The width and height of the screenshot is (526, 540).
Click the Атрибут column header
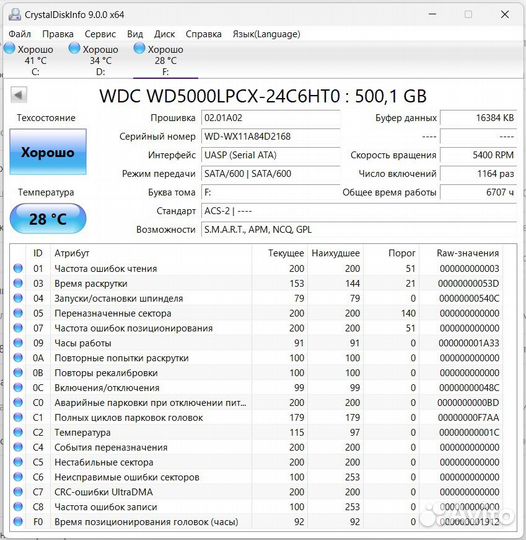(152, 253)
